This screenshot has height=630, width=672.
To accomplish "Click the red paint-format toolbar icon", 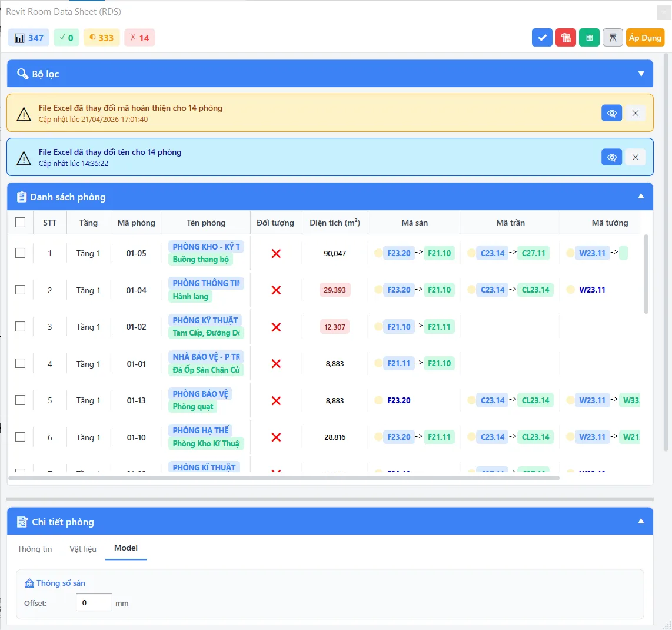I will point(565,38).
